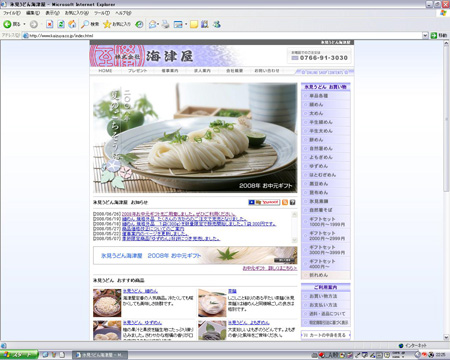Viewport: 450px width, 360px height.
Task: Open the History clock icon
Action: (140, 24)
